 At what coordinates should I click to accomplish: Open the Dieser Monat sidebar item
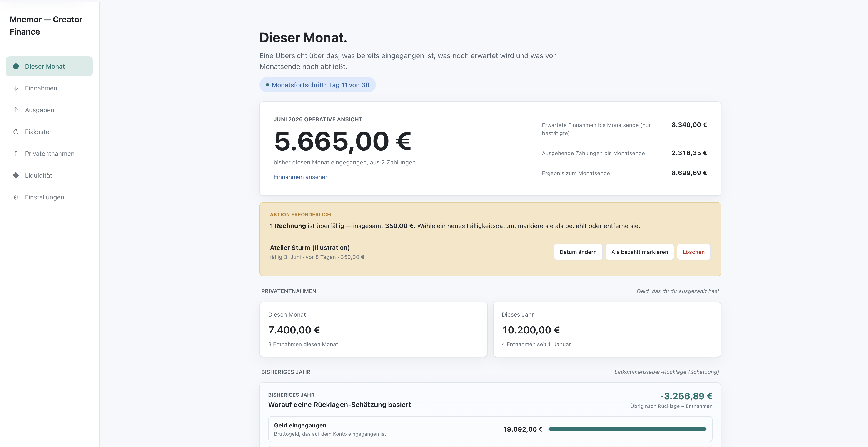point(49,66)
